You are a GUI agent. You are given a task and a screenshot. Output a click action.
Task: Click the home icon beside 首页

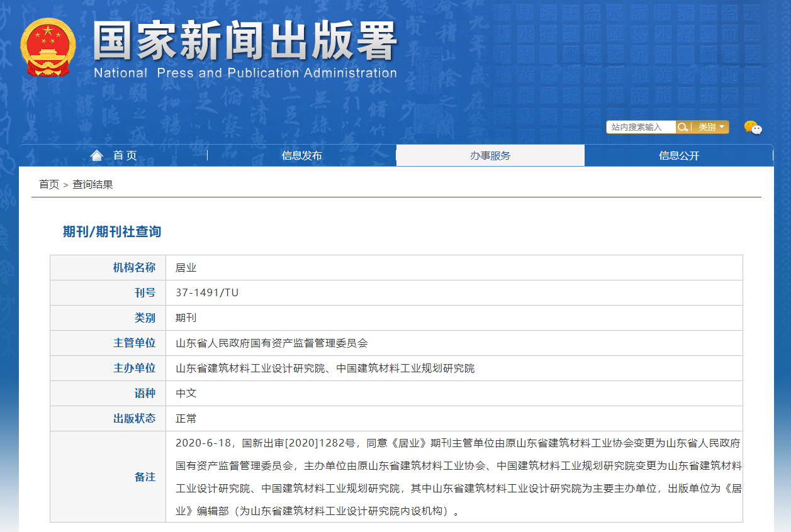[96, 155]
